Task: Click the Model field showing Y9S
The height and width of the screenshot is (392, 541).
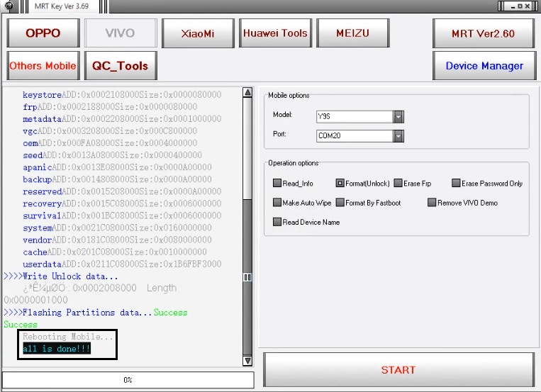Action: coord(355,117)
